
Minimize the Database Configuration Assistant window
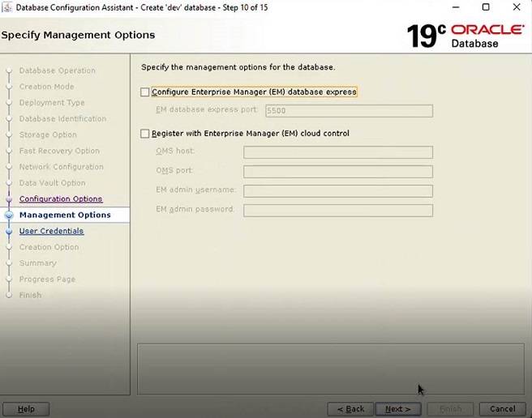pos(456,7)
